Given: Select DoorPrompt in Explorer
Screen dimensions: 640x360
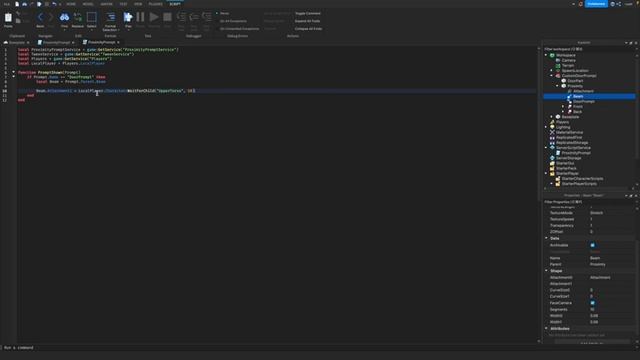Looking at the screenshot, I should (x=584, y=101).
